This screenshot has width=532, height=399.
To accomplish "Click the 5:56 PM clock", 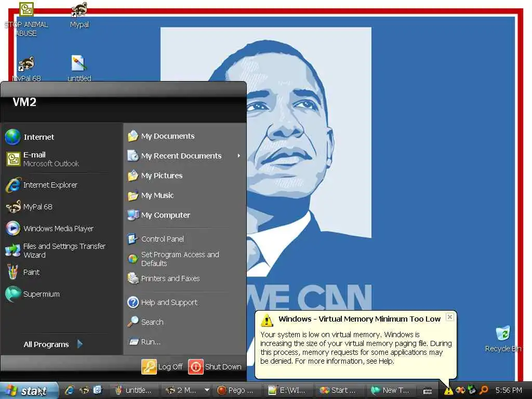I will pos(509,391).
